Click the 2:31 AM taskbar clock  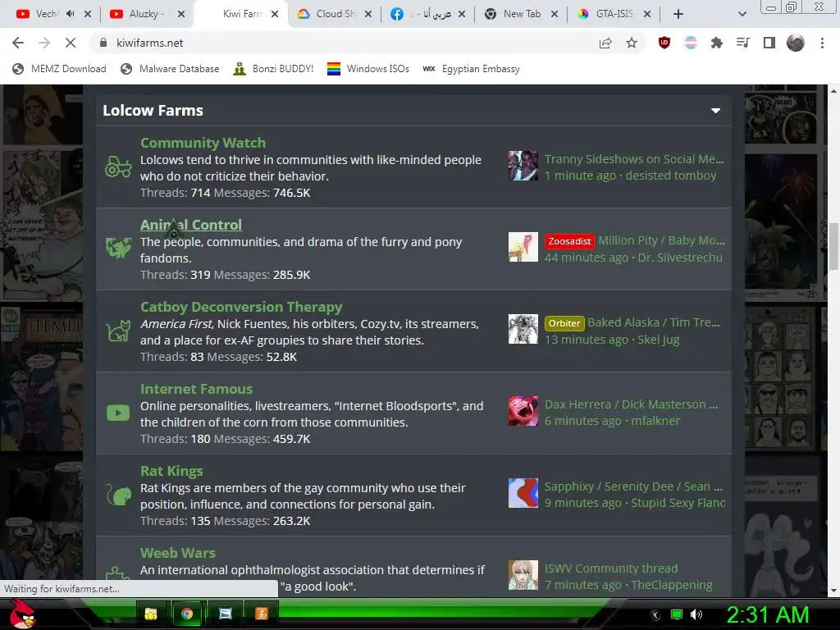(767, 614)
